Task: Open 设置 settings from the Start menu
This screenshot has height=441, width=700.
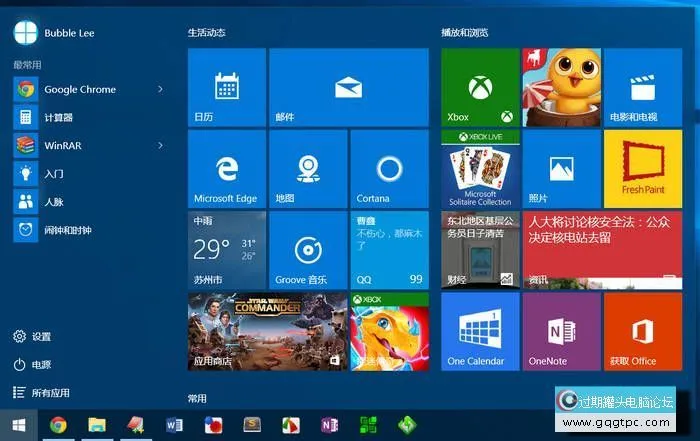Action: click(40, 337)
